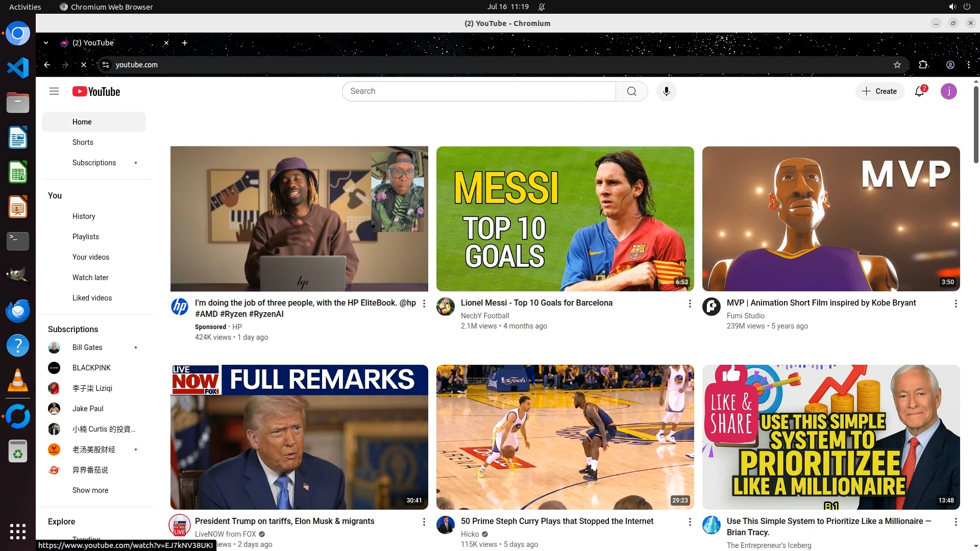The height and width of the screenshot is (551, 980).
Task: Open the Bill Gates subscription channel
Action: [x=87, y=347]
